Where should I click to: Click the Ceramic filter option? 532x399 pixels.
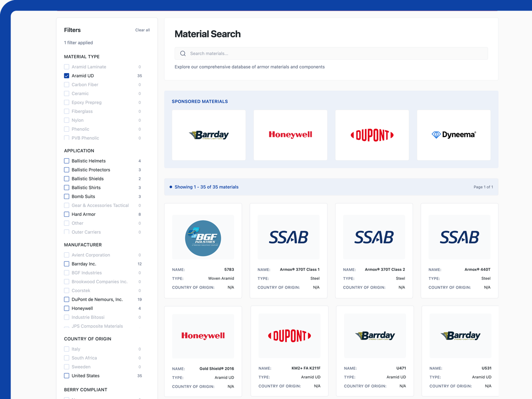[x=80, y=94]
